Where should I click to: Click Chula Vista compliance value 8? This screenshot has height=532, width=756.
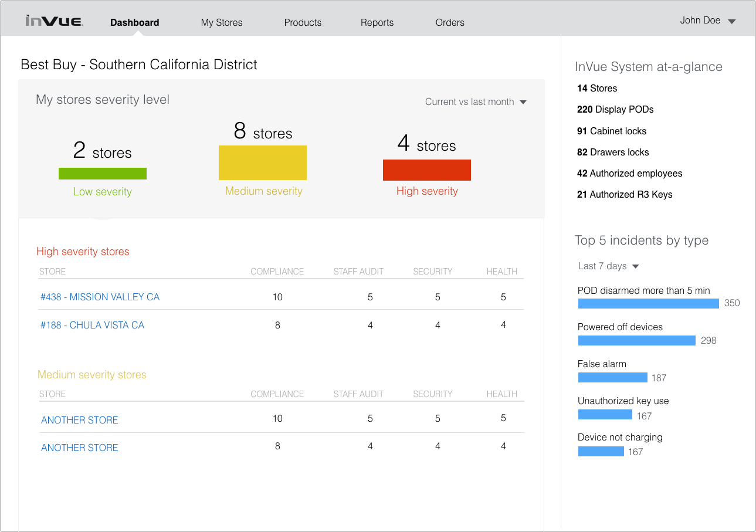[277, 325]
